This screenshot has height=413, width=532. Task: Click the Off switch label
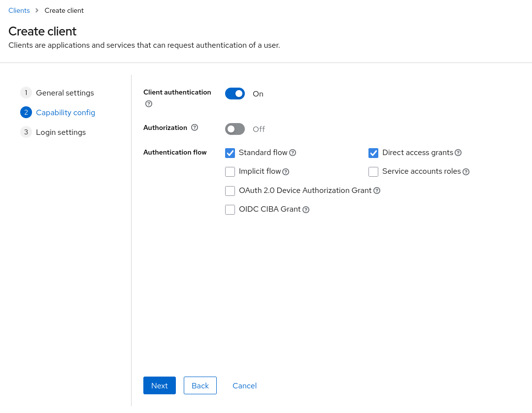click(x=259, y=129)
